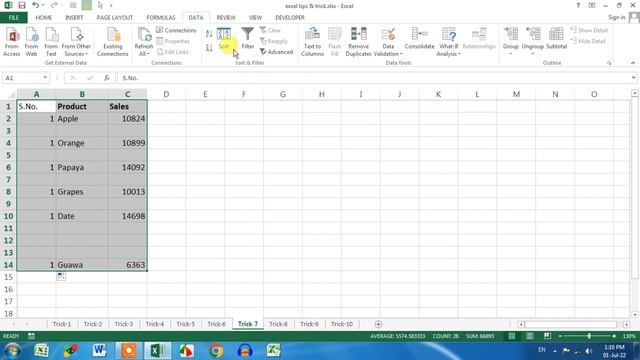The height and width of the screenshot is (360, 640).
Task: Click Show Detail in Outline group
Action: tap(589, 30)
